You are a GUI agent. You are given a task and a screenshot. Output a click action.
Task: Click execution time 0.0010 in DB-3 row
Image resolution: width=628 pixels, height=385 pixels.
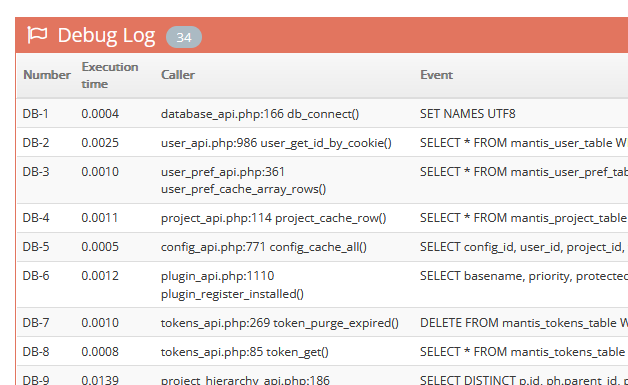click(x=100, y=172)
